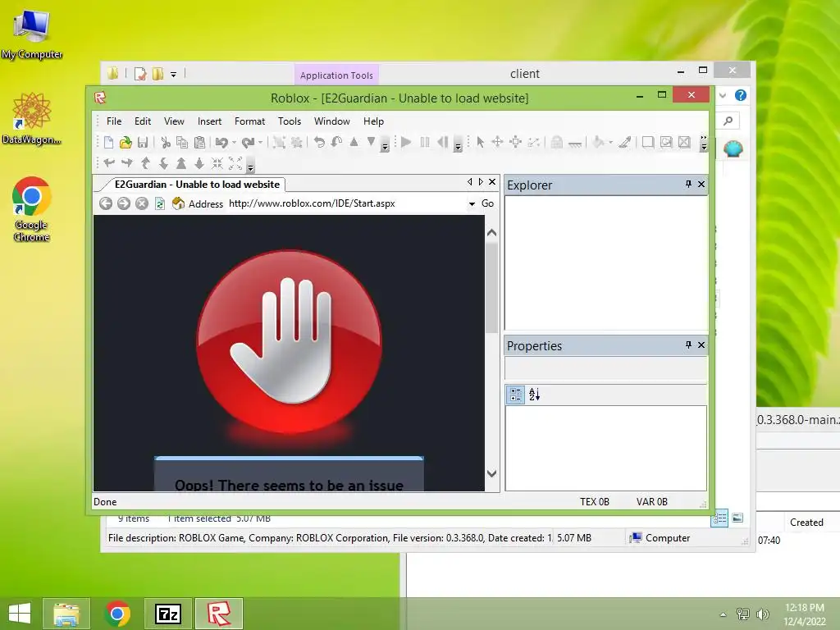This screenshot has width=840, height=630.
Task: Click the Reset step-back button
Action: coord(442,143)
